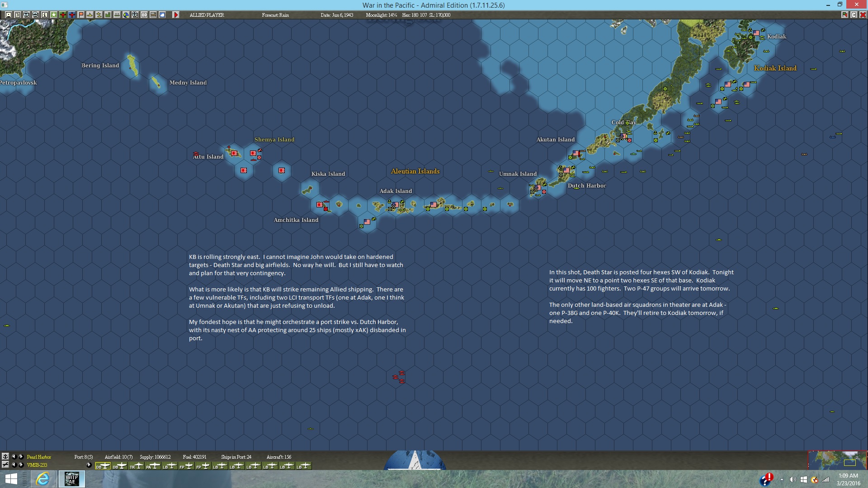Open the cloud weather toolbar icon
The width and height of the screenshot is (868, 488).
click(162, 15)
